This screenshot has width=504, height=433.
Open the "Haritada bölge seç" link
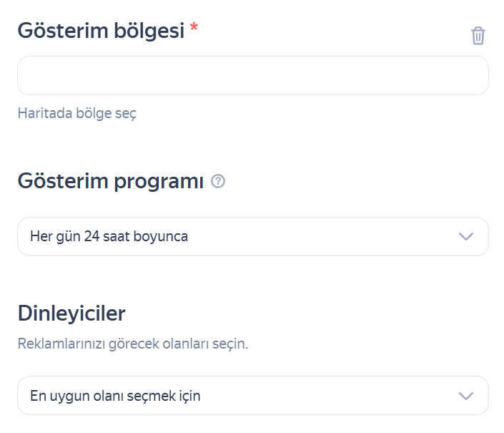pyautogui.click(x=76, y=113)
